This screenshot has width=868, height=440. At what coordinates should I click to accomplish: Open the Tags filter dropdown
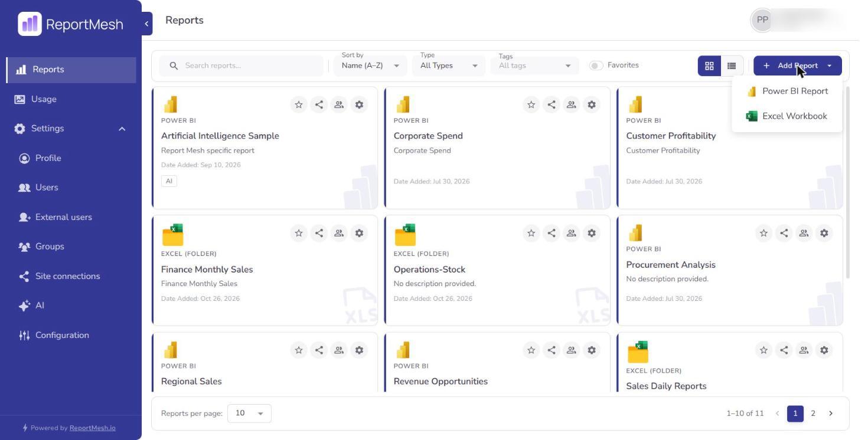pos(535,65)
